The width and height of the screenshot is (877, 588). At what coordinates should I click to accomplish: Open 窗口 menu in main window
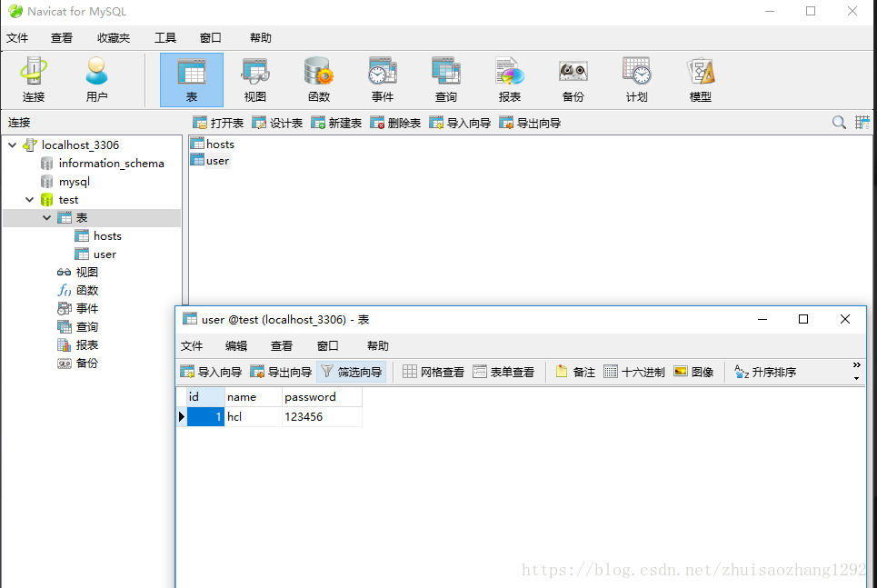click(x=210, y=37)
